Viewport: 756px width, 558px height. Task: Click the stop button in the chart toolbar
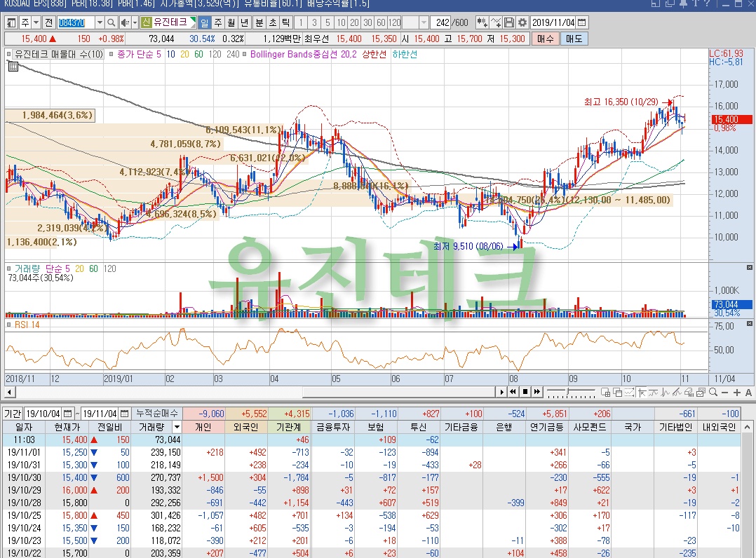(525, 392)
